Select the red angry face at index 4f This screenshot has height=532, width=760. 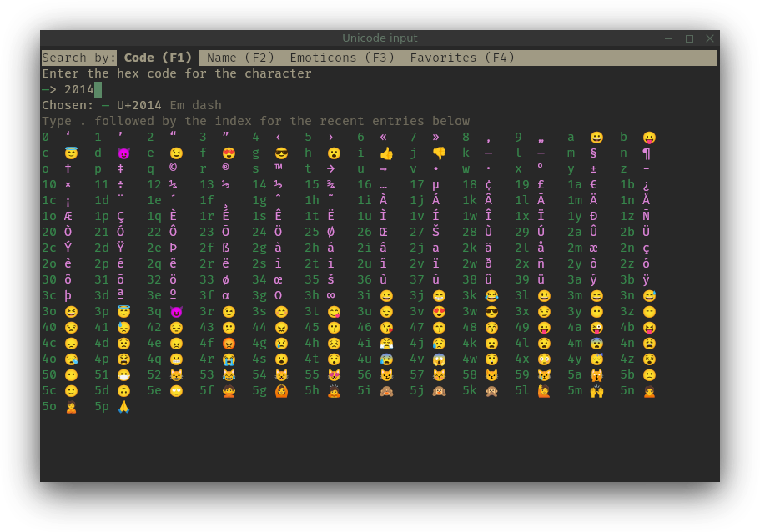coord(229,344)
